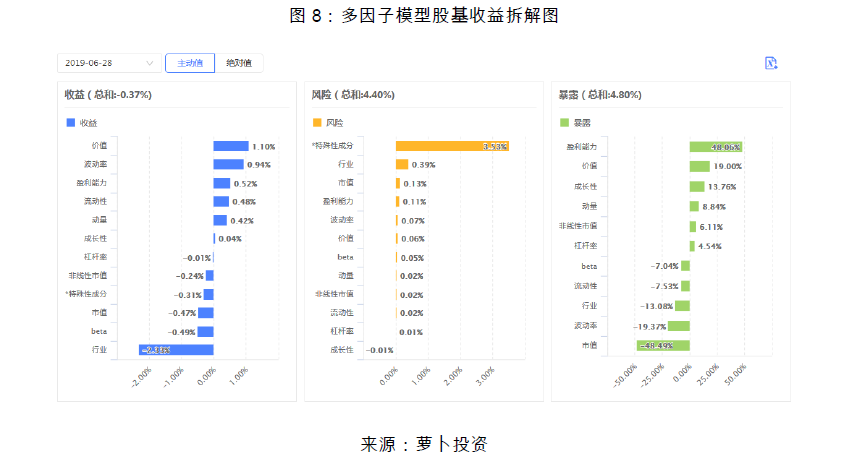Switch to the 绝对值 toggle option
The width and height of the screenshot is (846, 459).
coord(238,63)
